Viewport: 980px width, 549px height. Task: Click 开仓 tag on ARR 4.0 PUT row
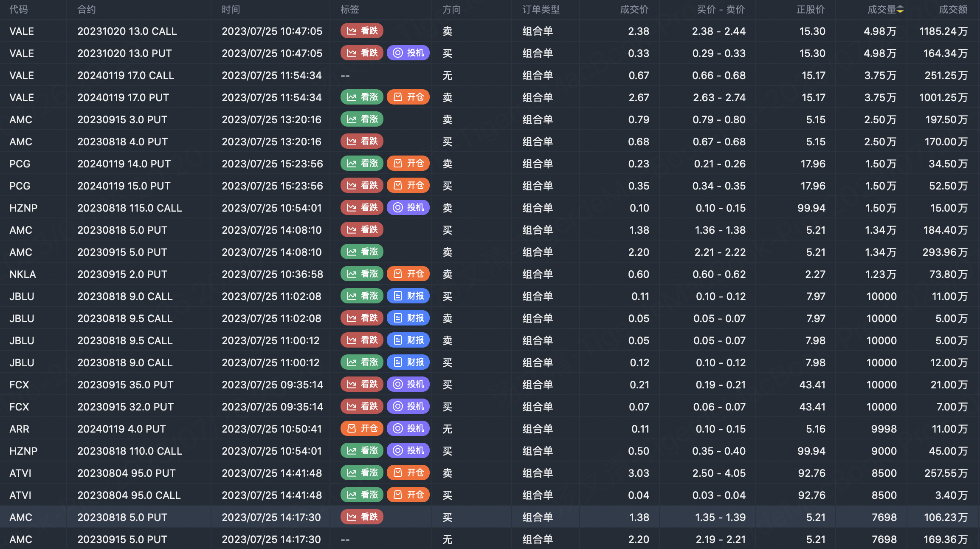pyautogui.click(x=362, y=428)
